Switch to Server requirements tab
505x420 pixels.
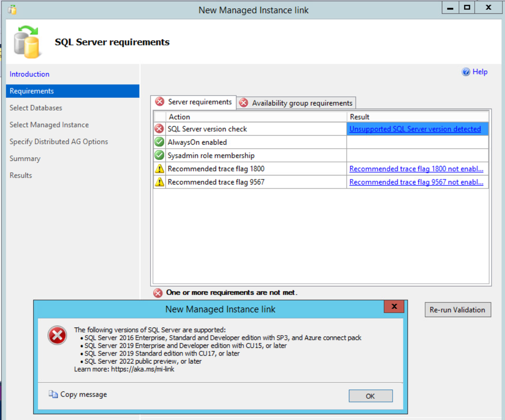coord(193,102)
